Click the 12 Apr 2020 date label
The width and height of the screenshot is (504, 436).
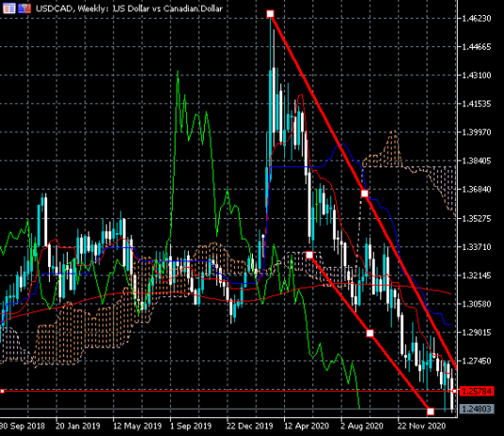(x=307, y=426)
